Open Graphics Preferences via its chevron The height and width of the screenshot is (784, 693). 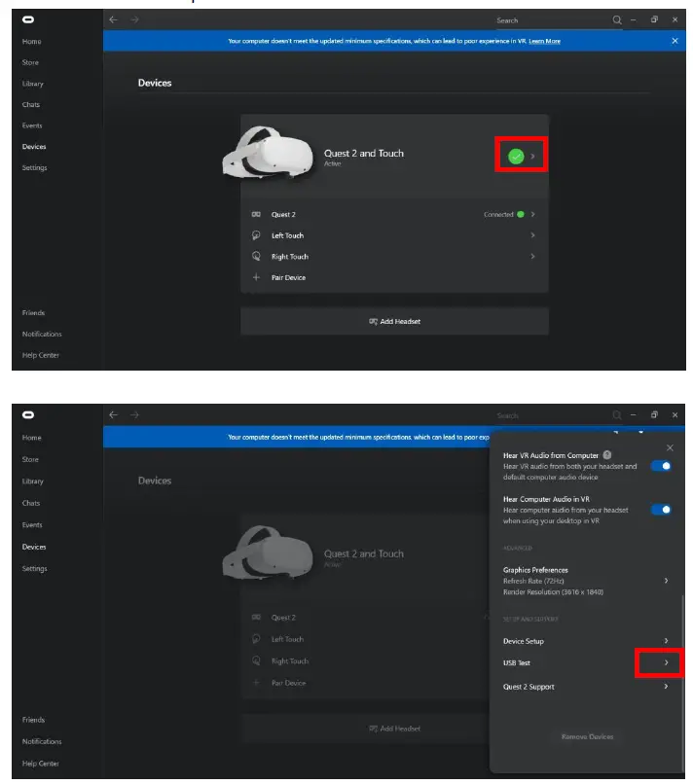coord(666,581)
